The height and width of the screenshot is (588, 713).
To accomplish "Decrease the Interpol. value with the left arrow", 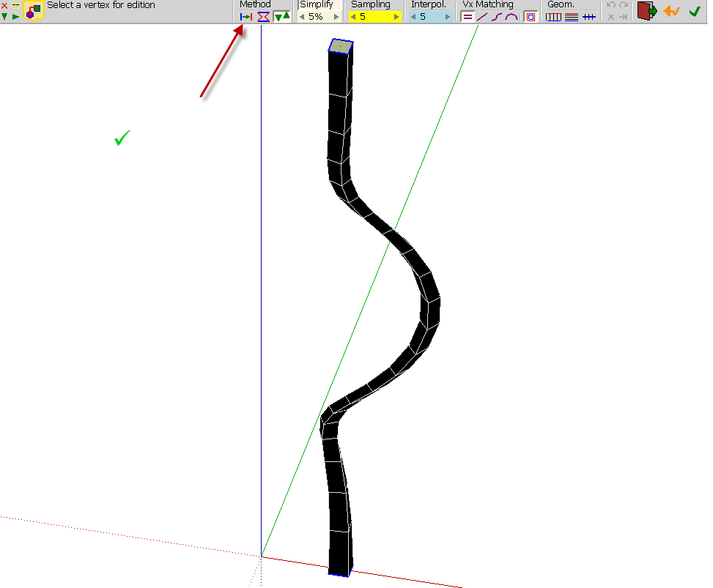I will coord(413,17).
